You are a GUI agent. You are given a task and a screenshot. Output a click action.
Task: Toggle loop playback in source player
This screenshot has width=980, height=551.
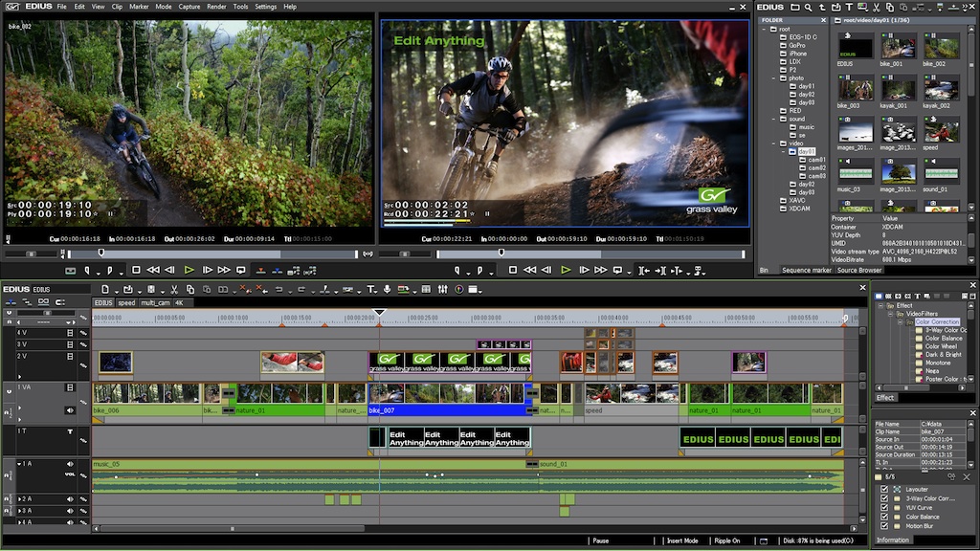coord(241,271)
